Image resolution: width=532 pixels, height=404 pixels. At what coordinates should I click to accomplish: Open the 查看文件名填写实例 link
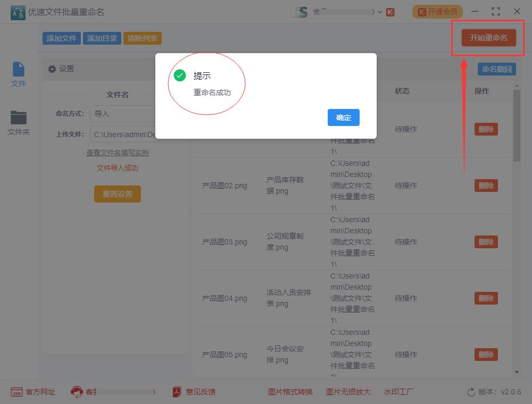117,153
